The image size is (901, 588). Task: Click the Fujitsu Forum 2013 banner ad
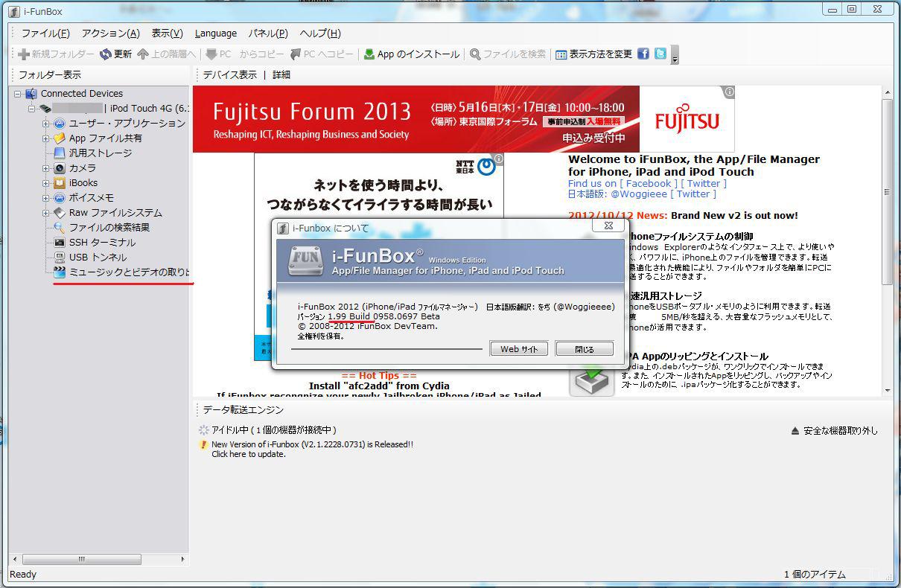(x=416, y=119)
